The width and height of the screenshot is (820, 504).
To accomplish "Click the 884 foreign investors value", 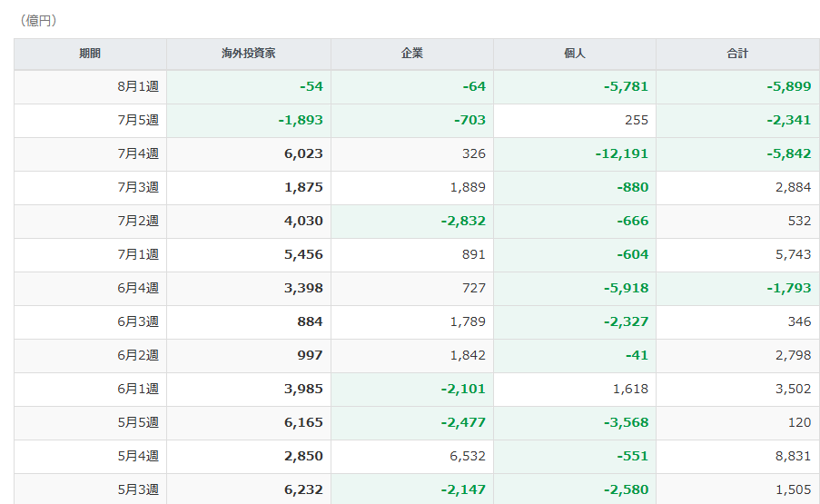I will click(310, 321).
